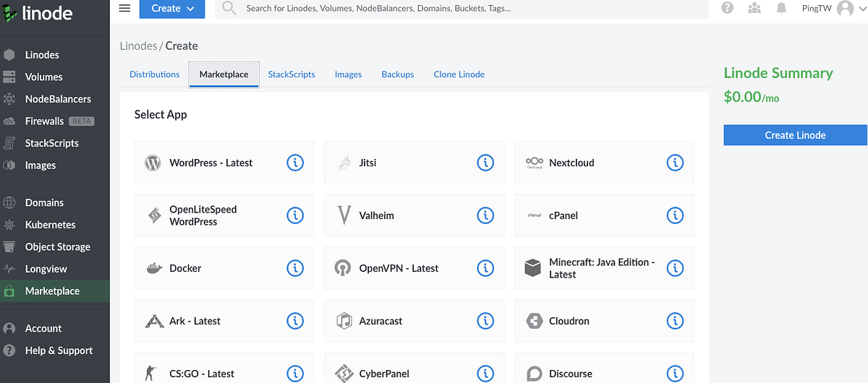Show info for WordPress - Latest app
The height and width of the screenshot is (383, 868).
click(295, 163)
